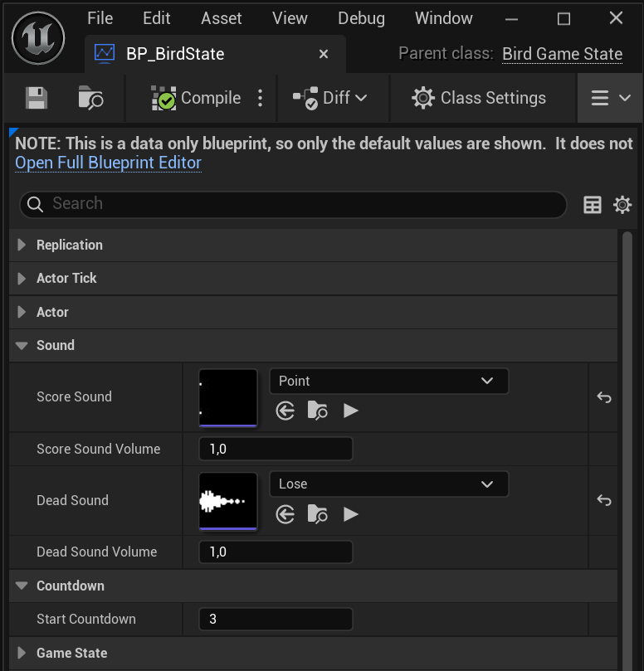The image size is (644, 671).
Task: Click the Unreal Engine logo icon
Action: 38,38
